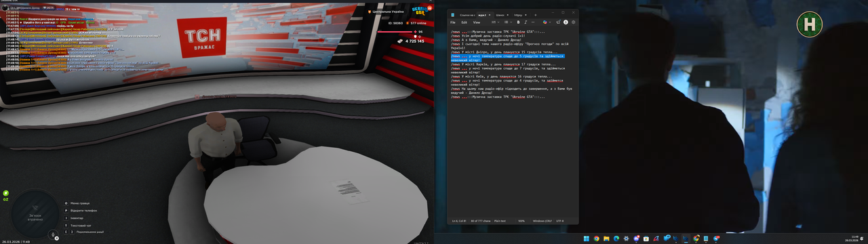
Task: Add a new Notepad tab
Action: pyautogui.click(x=535, y=15)
